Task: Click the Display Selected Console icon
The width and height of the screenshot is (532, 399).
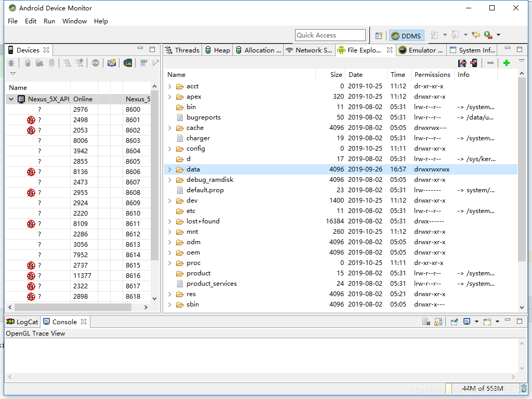Action: pos(467,322)
